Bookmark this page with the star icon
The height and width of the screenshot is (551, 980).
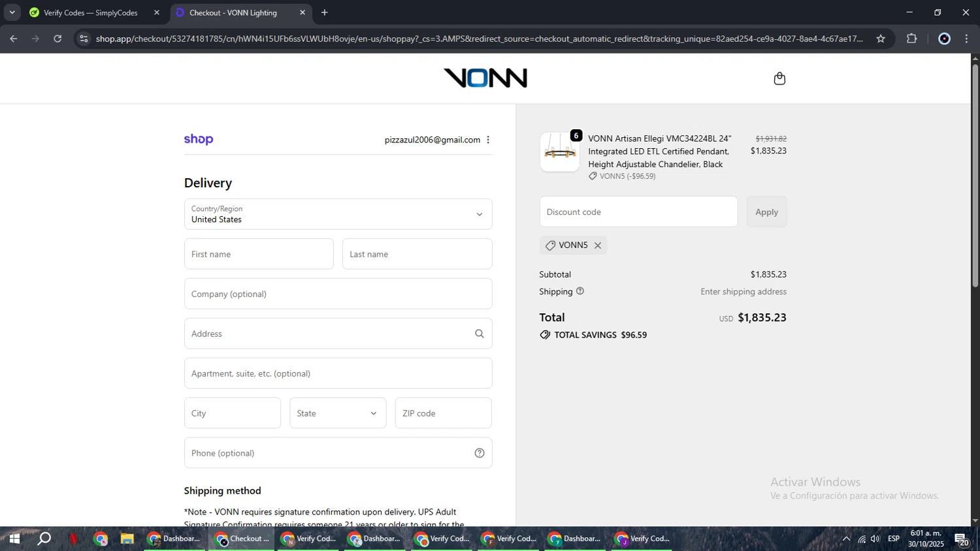(x=881, y=39)
